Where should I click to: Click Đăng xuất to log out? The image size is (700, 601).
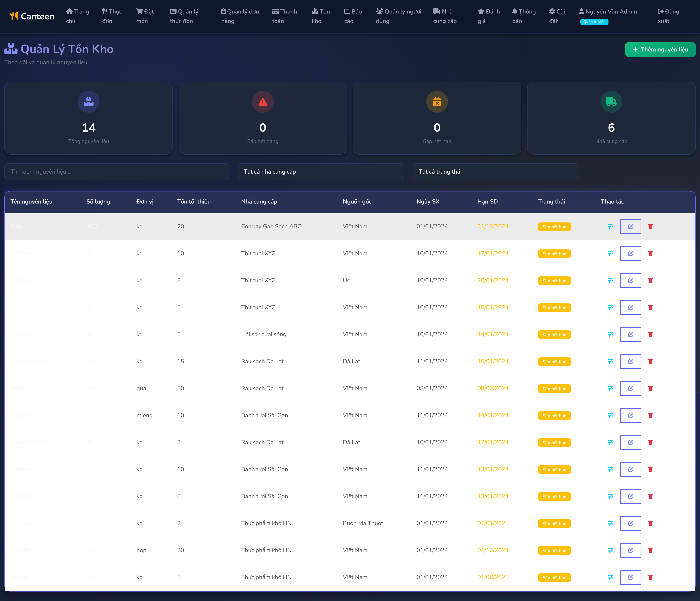point(668,16)
